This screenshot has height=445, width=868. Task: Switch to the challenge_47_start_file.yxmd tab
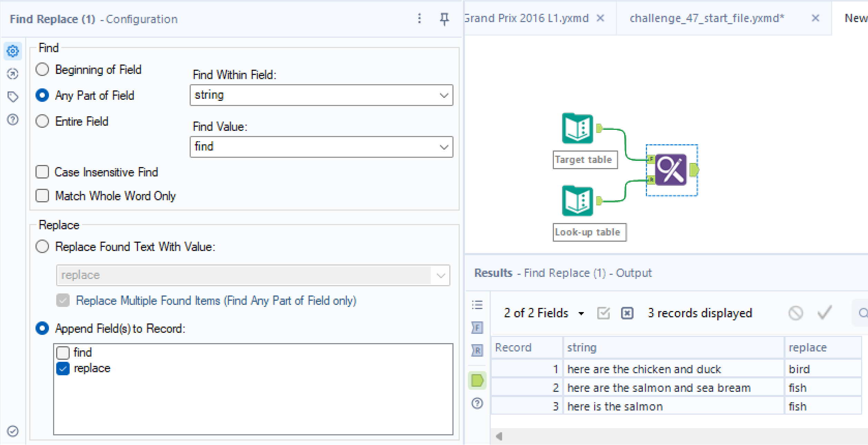pyautogui.click(x=707, y=18)
